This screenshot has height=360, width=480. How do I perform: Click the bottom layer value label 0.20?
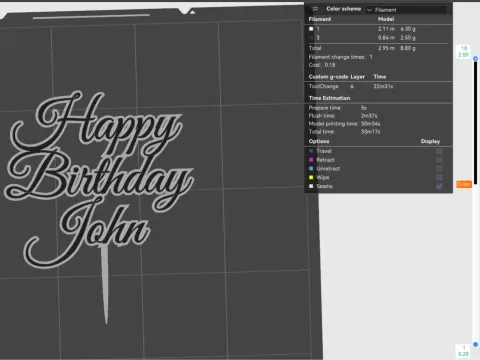[x=463, y=354]
